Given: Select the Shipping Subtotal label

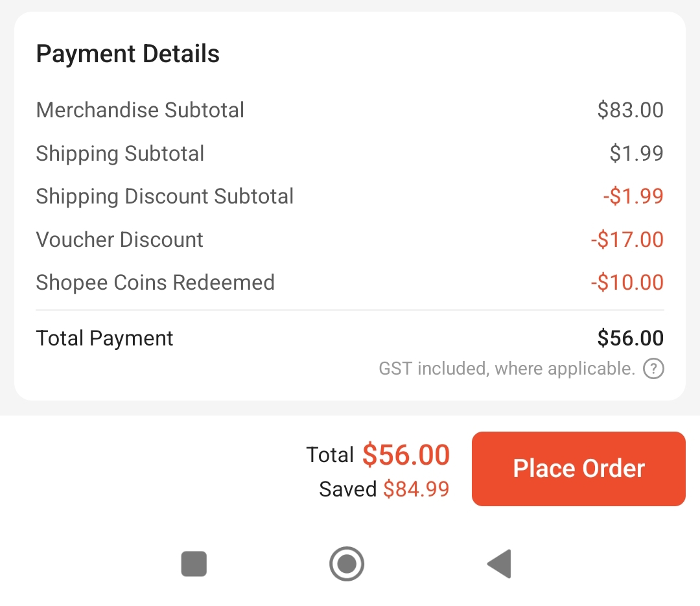Looking at the screenshot, I should [120, 154].
